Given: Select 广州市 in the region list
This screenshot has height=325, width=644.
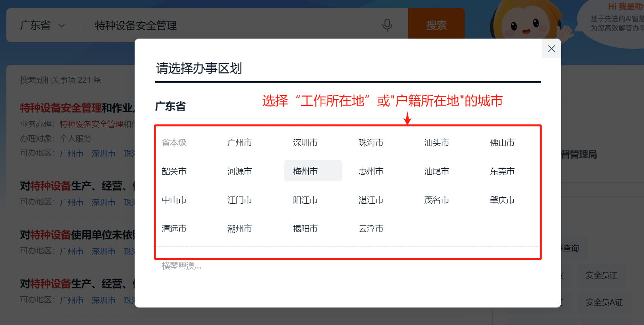Looking at the screenshot, I should pyautogui.click(x=239, y=143).
